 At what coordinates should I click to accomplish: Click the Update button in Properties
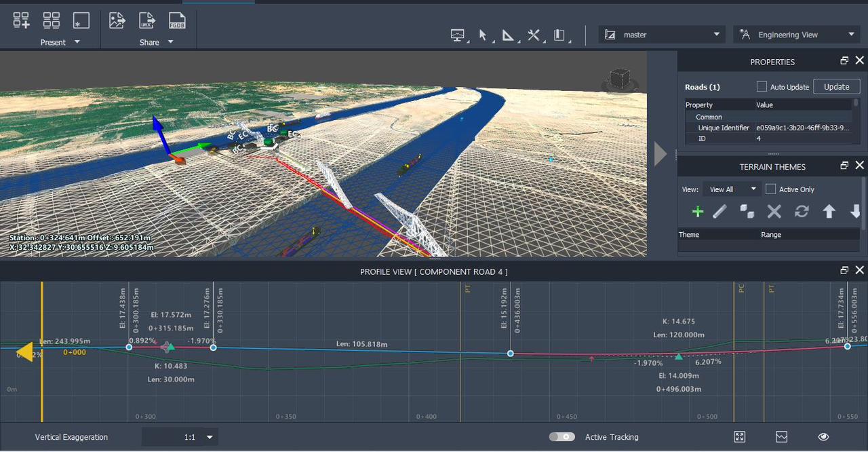coord(836,87)
